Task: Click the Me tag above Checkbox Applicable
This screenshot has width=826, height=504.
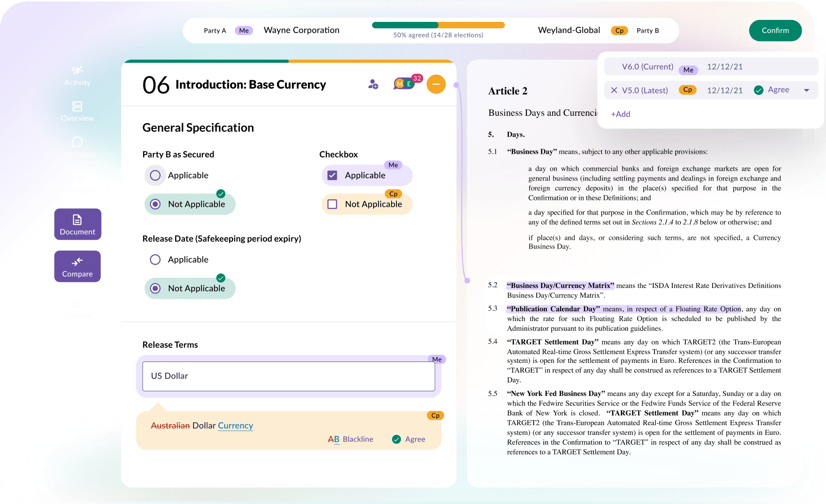Action: [x=393, y=165]
